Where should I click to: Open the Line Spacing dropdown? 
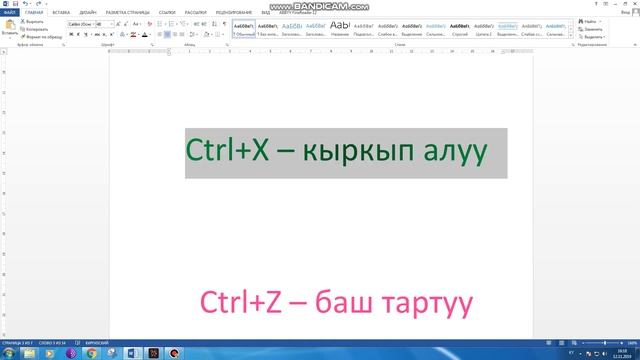coord(193,35)
